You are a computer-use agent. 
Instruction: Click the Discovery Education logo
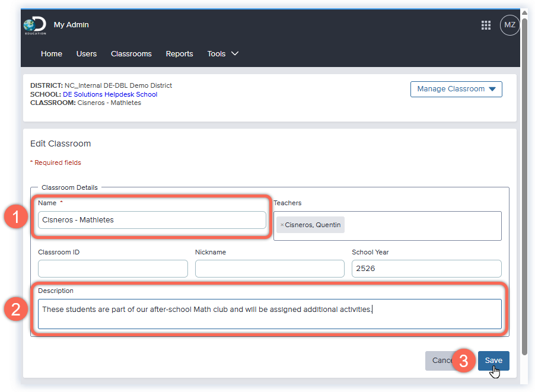pyautogui.click(x=34, y=25)
